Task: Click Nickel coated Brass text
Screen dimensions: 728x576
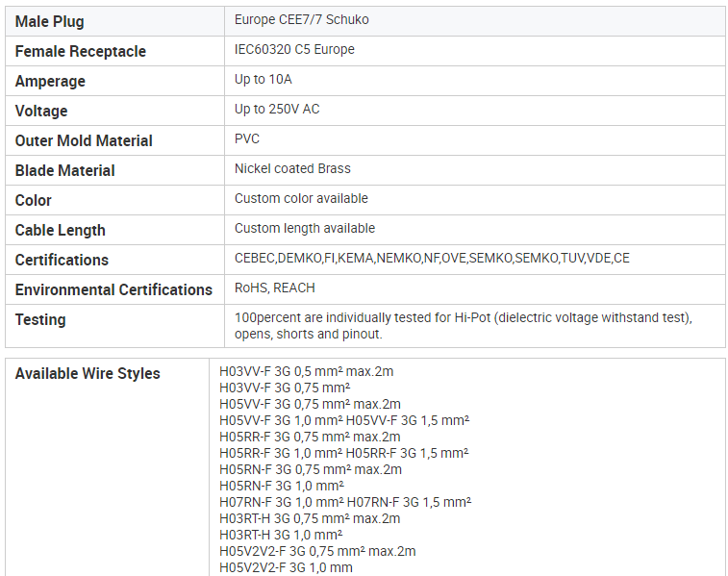Action: click(x=292, y=169)
